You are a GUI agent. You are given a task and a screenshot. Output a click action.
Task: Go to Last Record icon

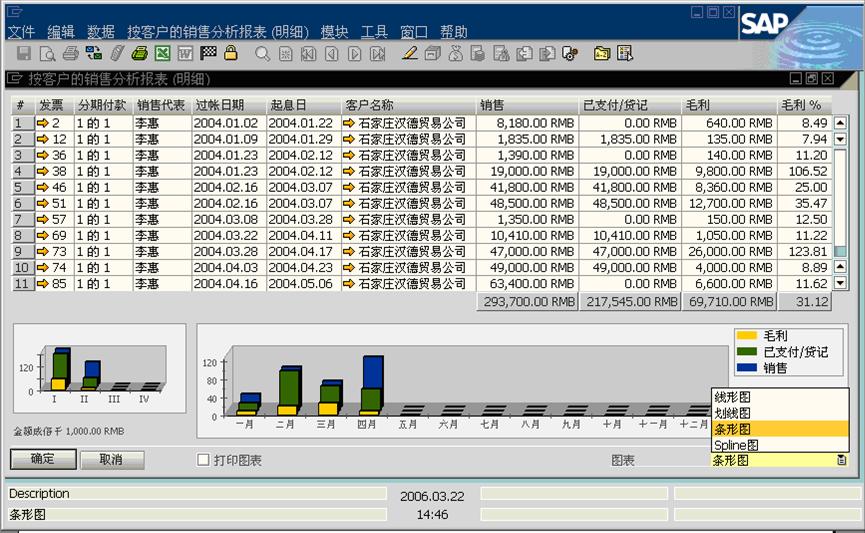[x=378, y=54]
